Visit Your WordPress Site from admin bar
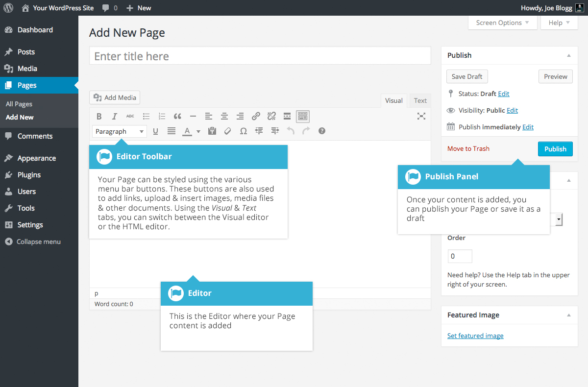Viewport: 588px width, 387px height. tap(58, 8)
